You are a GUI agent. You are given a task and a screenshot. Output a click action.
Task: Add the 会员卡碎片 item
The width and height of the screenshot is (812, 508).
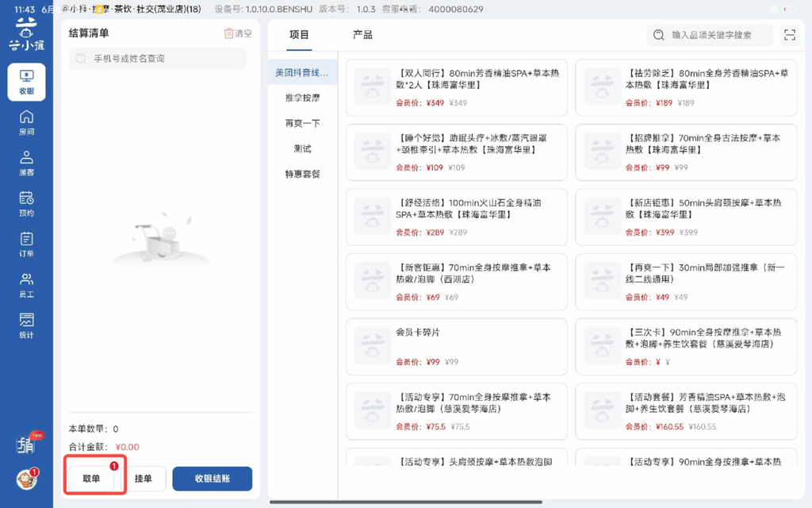click(x=456, y=347)
